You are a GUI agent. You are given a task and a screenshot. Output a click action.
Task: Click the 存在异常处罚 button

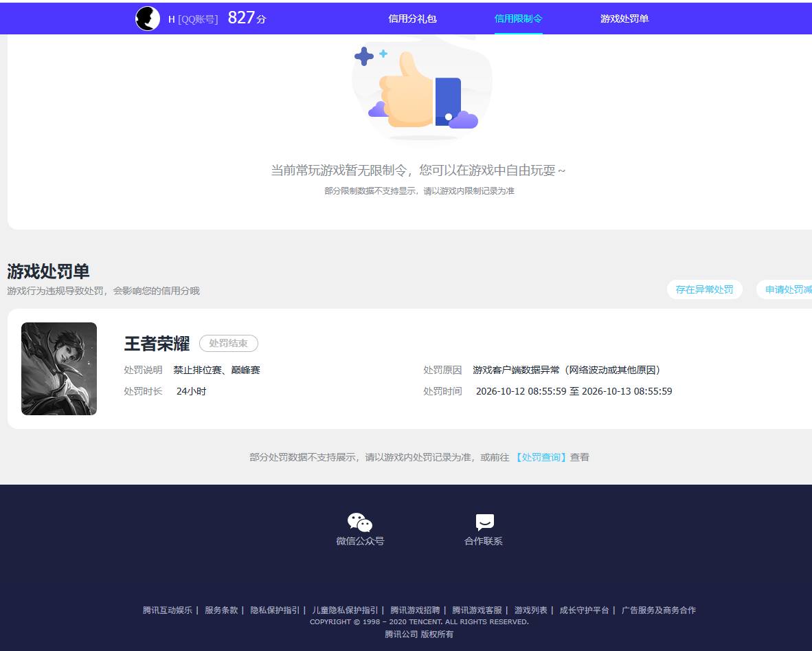click(x=704, y=289)
